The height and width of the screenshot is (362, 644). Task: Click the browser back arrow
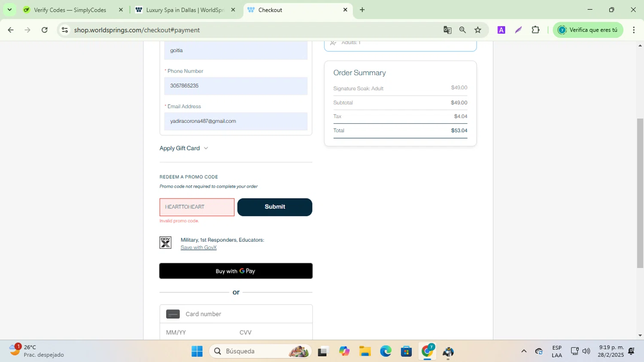pyautogui.click(x=11, y=30)
